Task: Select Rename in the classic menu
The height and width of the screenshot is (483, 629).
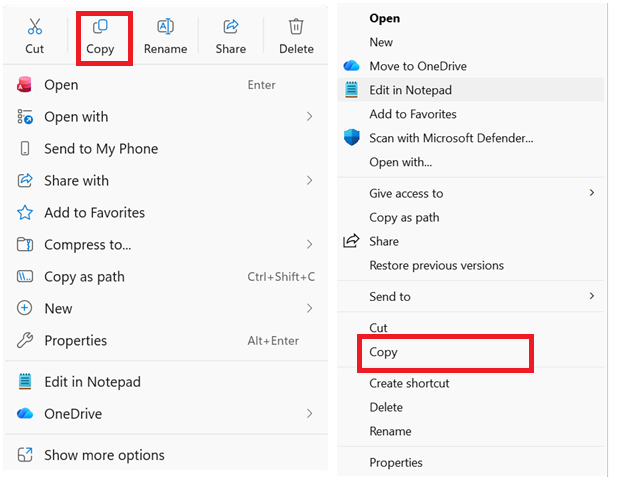Action: pos(471,431)
